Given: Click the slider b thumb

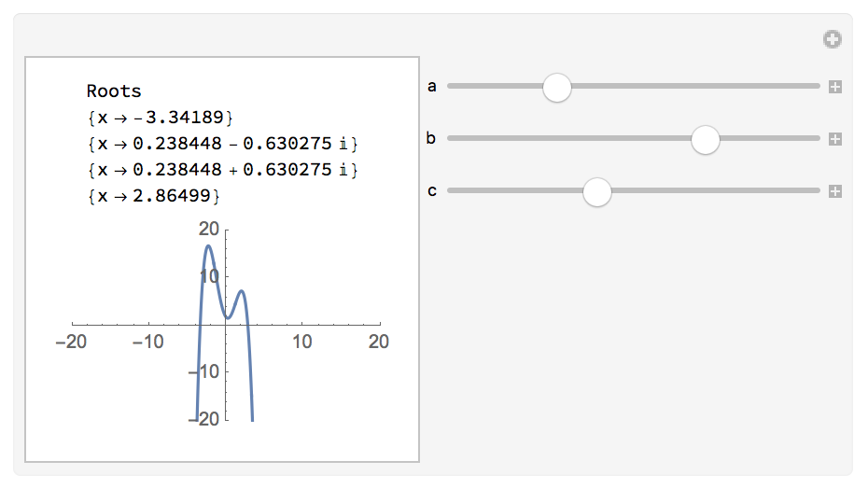Looking at the screenshot, I should [706, 139].
